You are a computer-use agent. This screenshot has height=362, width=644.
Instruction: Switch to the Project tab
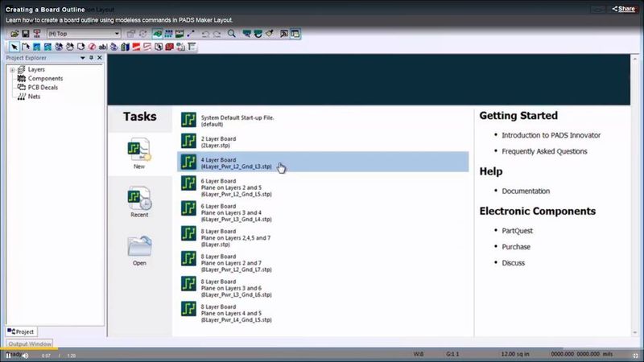point(21,331)
